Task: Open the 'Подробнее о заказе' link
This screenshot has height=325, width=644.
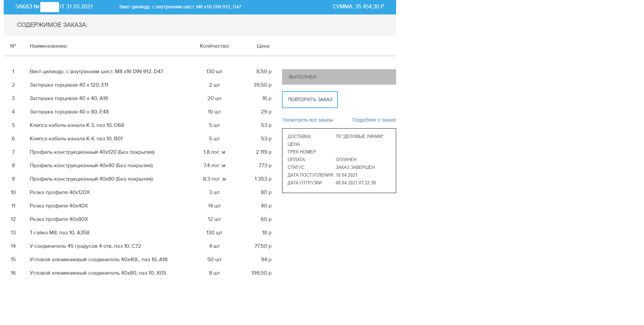Action: [374, 120]
